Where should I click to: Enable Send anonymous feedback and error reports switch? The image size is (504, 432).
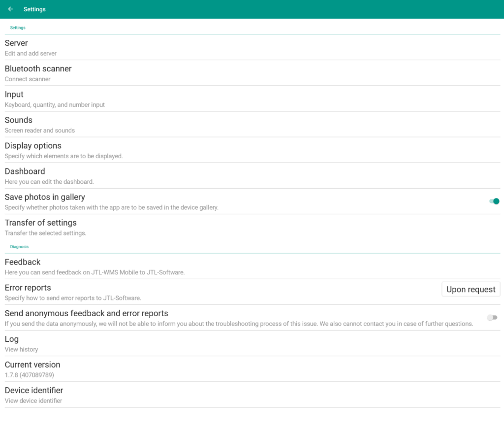click(492, 318)
